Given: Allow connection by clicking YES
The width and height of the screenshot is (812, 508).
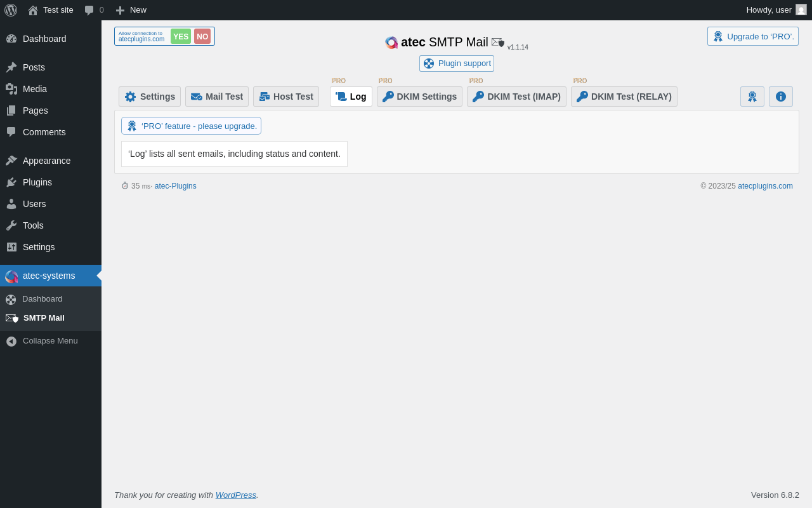Looking at the screenshot, I should pos(181,36).
